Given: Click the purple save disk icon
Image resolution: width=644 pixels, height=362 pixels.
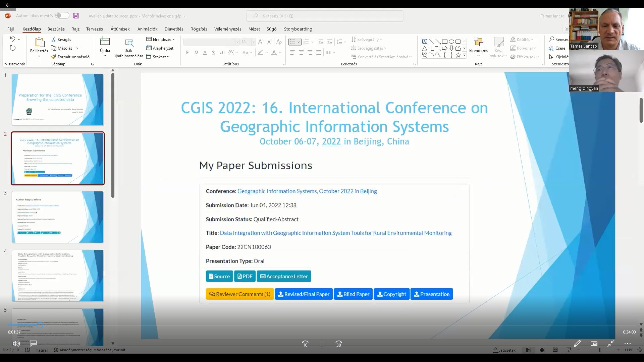Looking at the screenshot, I should (76, 16).
